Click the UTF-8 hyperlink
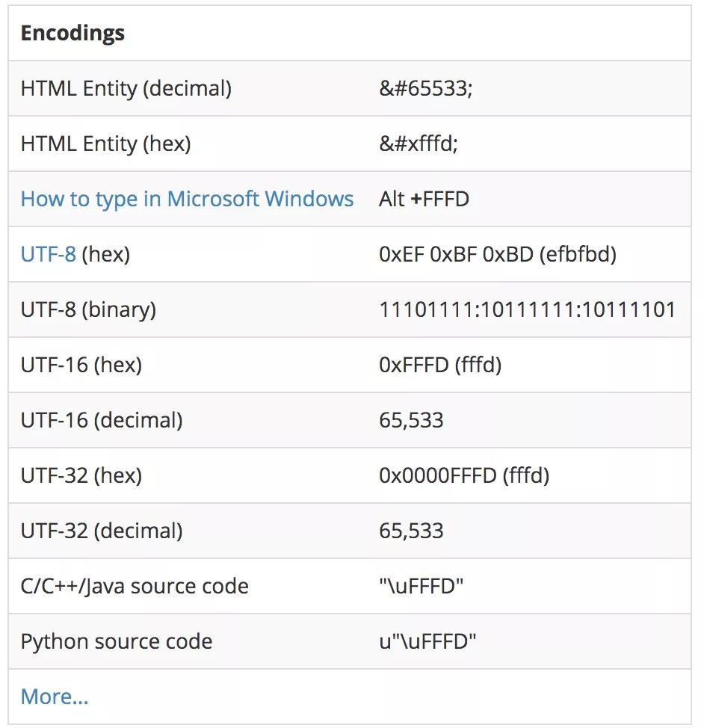Screen dimensions: 704x728 [x=49, y=254]
